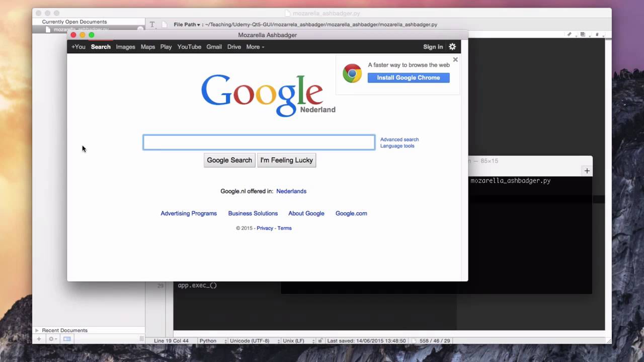Viewport: 644px width, 362px height.
Task: Open the Advertising Programs link
Action: pyautogui.click(x=189, y=213)
